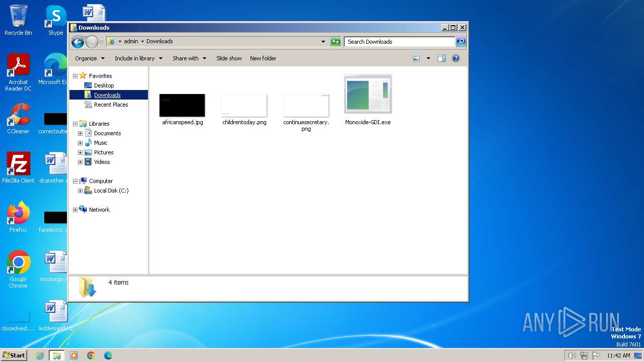
Task: Open the Organize menu
Action: click(90, 58)
